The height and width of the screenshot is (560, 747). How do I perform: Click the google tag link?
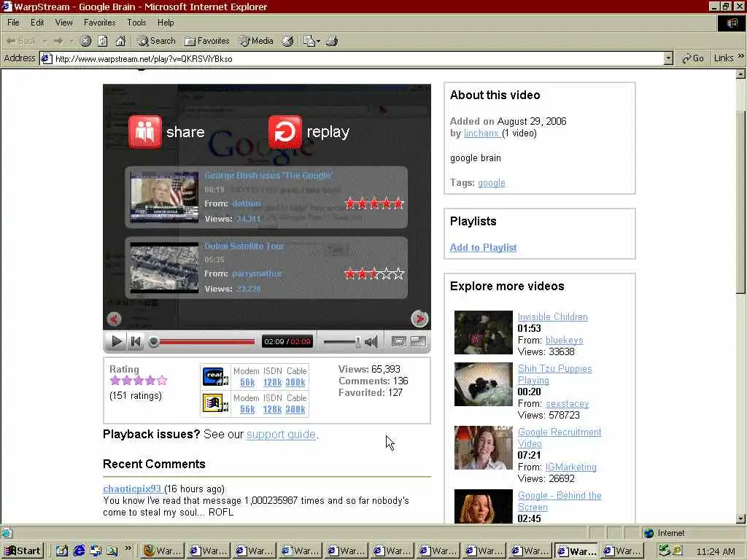[491, 183]
